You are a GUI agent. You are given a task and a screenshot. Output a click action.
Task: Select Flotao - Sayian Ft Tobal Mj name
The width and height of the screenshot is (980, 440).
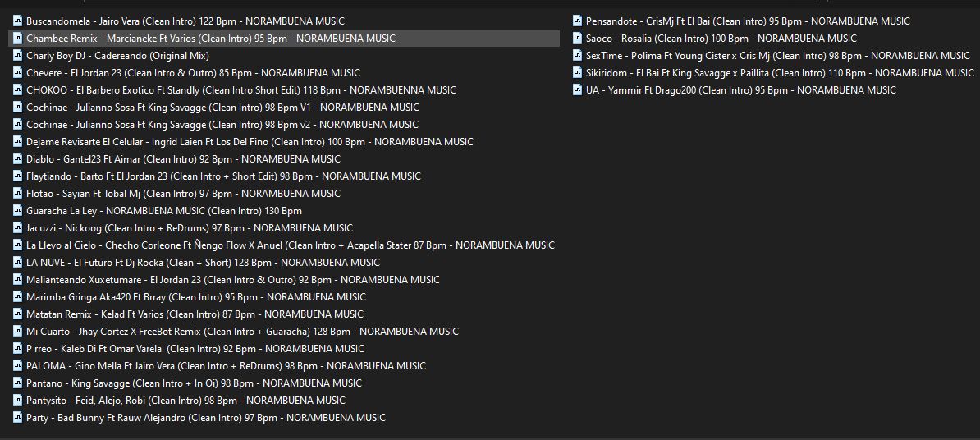coord(183,194)
